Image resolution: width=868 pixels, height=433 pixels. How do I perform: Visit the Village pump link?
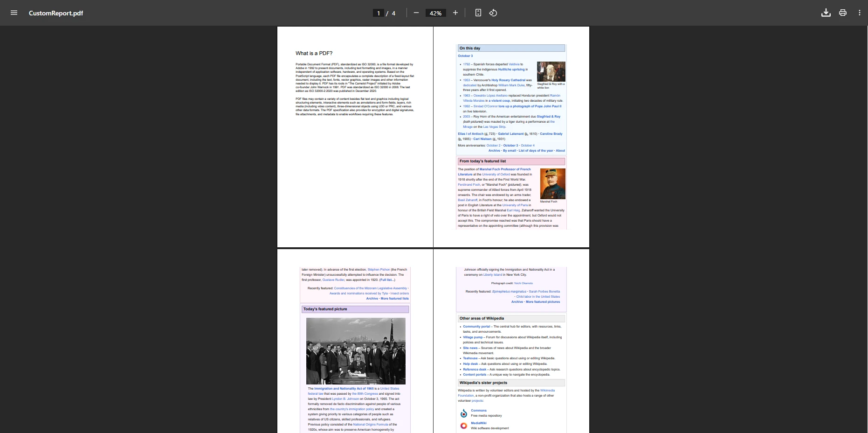click(472, 337)
